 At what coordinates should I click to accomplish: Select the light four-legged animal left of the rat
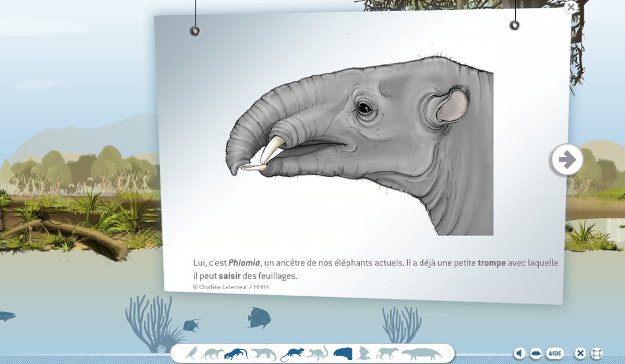click(263, 354)
